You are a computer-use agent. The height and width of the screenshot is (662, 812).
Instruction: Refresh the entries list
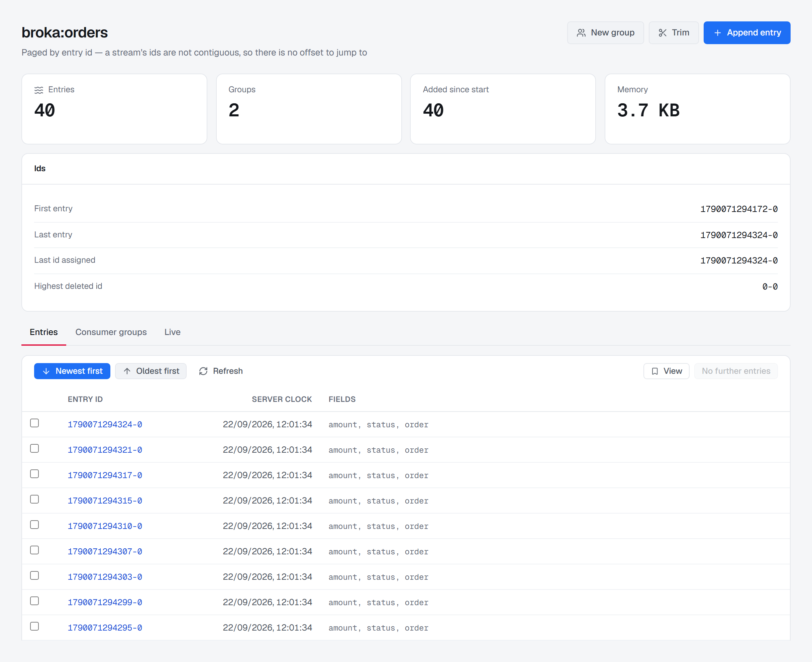(x=220, y=371)
